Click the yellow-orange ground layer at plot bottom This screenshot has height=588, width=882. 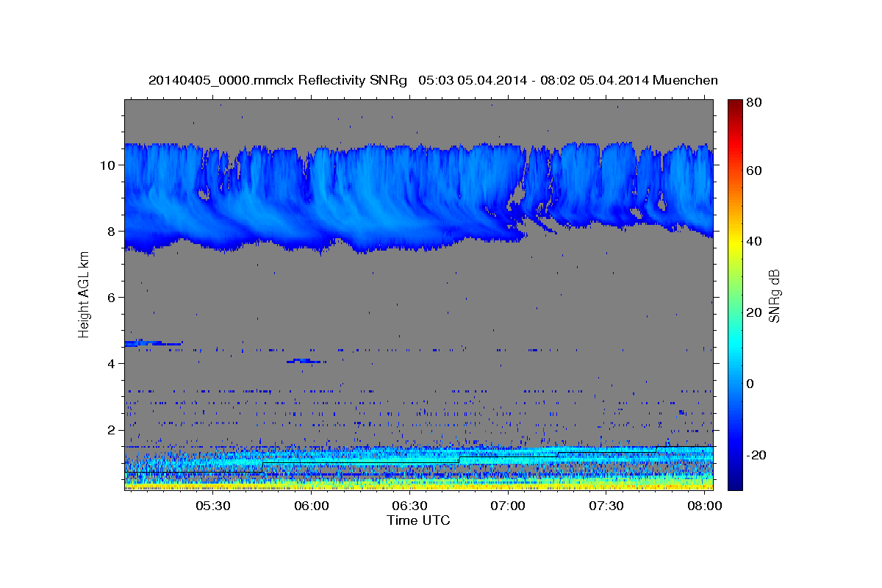tap(419, 485)
